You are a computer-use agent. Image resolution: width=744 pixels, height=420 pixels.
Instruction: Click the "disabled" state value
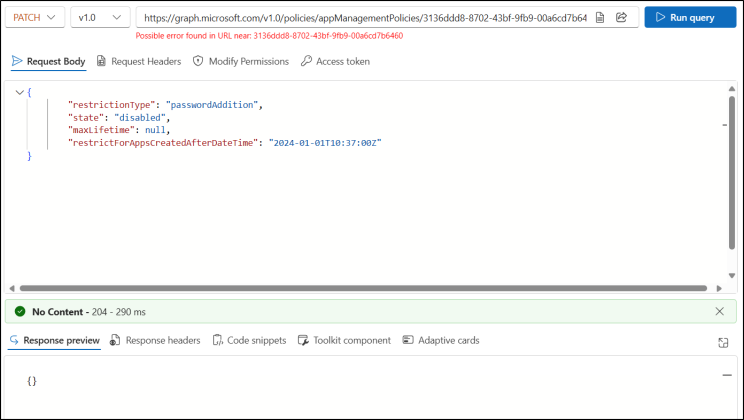[x=140, y=118]
